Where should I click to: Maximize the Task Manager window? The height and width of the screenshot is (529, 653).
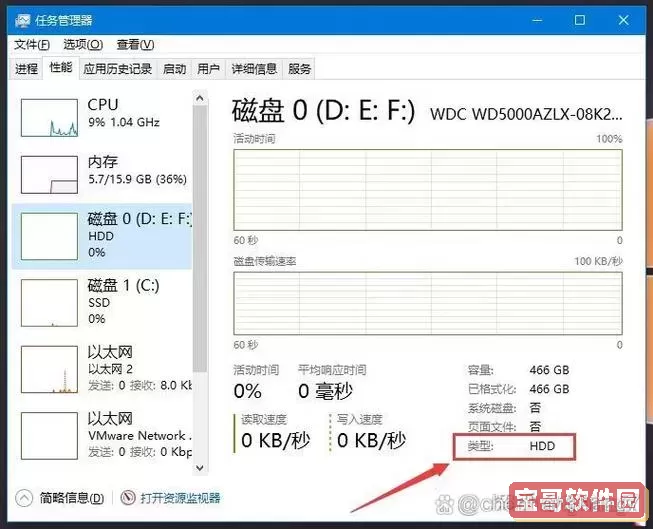[580, 20]
